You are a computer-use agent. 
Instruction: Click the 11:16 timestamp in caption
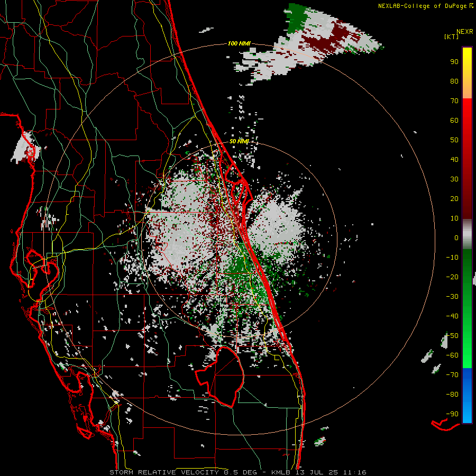(354, 472)
